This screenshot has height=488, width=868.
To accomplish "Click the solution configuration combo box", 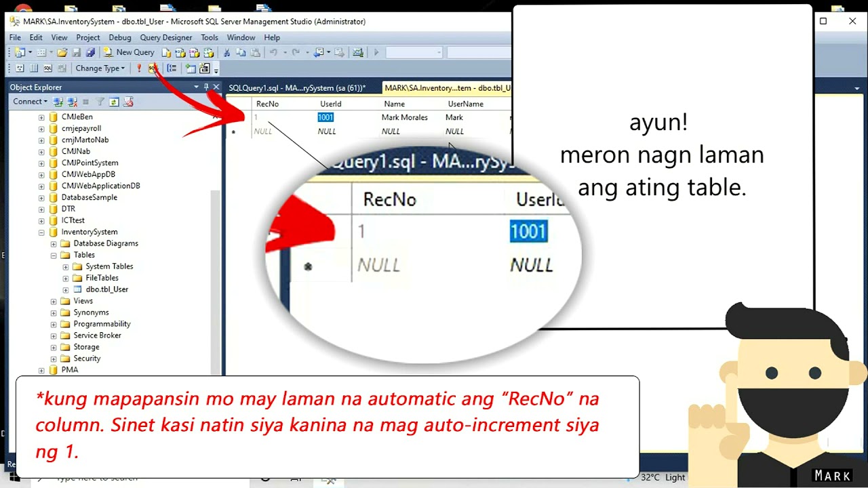I will (x=414, y=52).
